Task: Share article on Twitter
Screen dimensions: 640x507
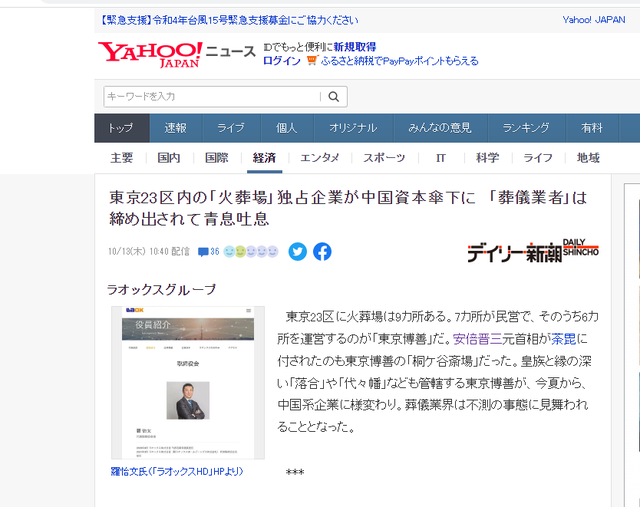Action: tap(298, 251)
